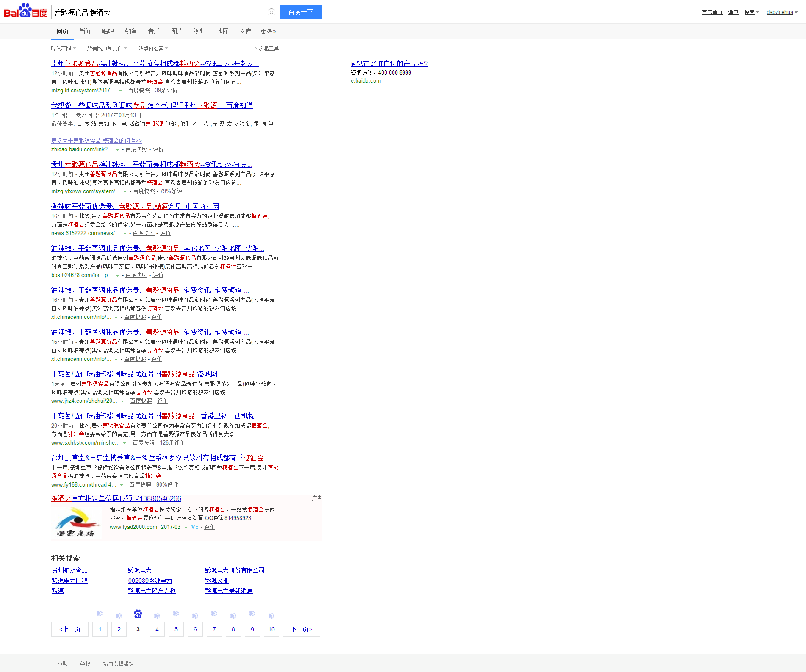Click the paw icon above page 1

100,613
